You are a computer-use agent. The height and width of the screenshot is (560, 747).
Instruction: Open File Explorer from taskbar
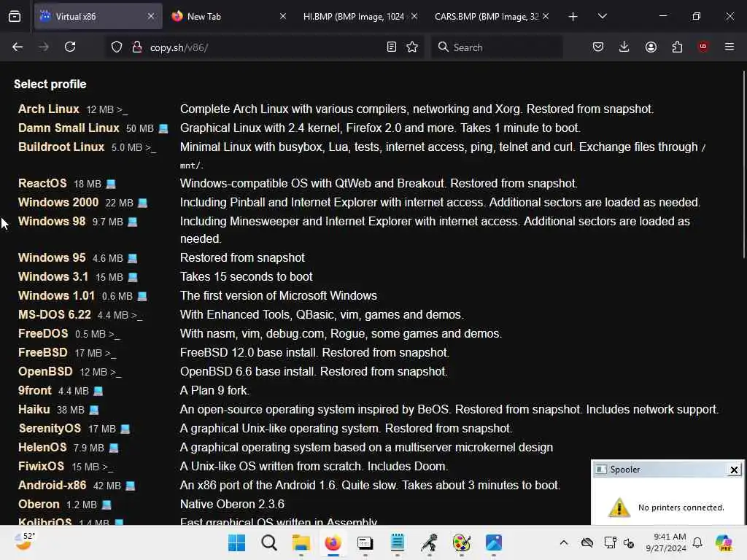click(x=301, y=542)
